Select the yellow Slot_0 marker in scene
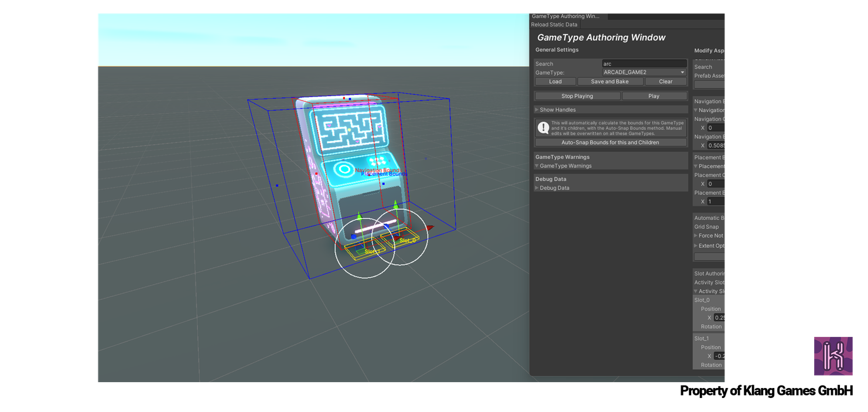Screen dimensions: 868x412 point(404,240)
